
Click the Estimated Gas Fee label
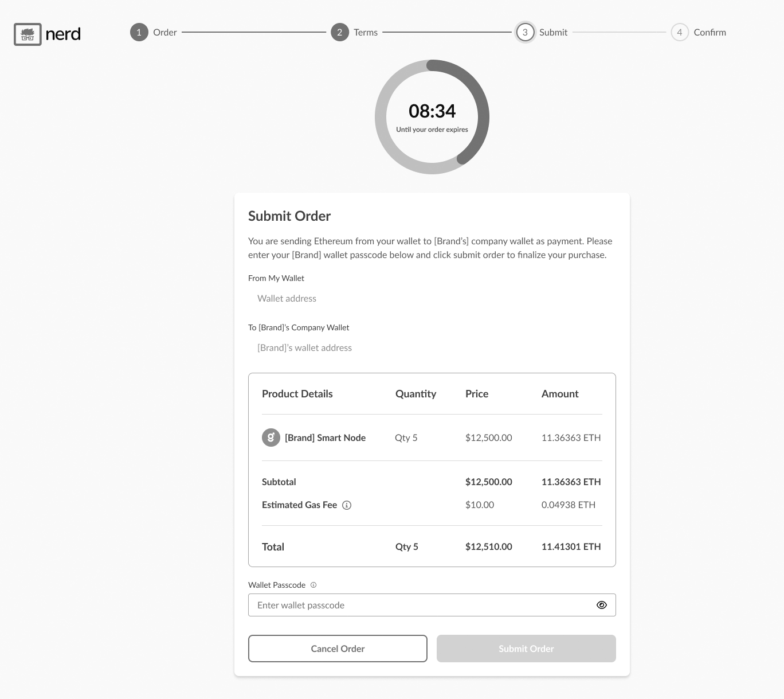point(299,505)
